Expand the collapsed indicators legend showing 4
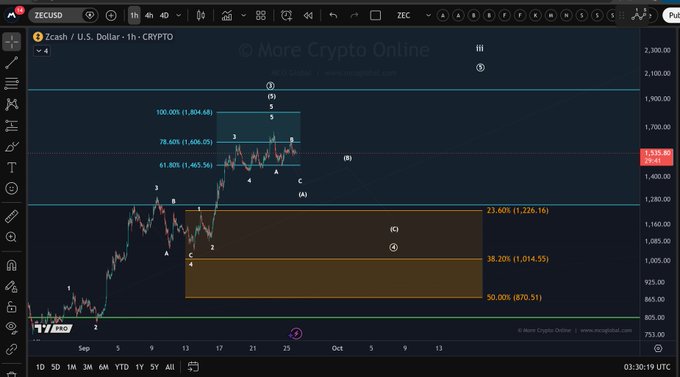Screen dimensions: 680x377 tap(42, 51)
